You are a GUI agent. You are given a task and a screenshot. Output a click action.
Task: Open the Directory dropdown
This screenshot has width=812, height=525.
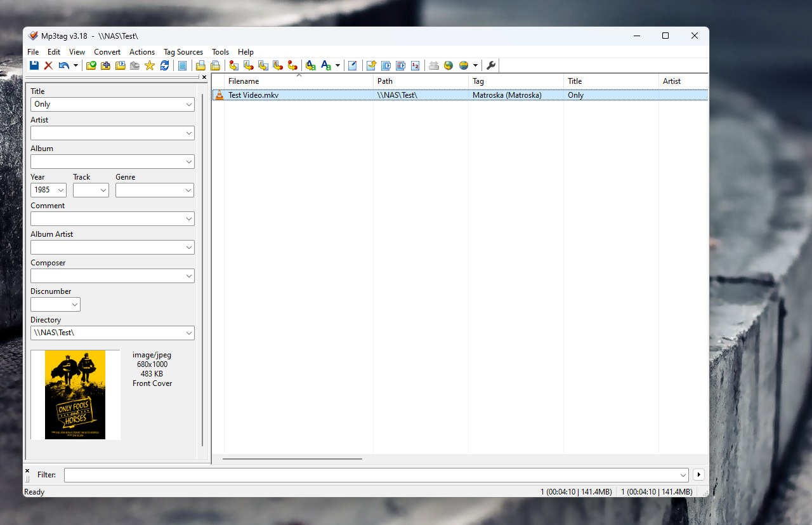click(x=189, y=333)
